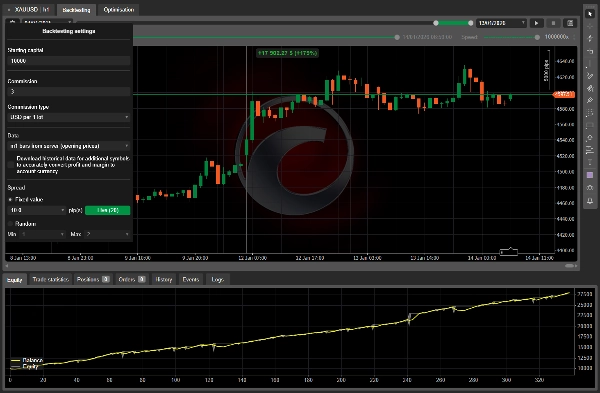Open the Min random spread dropdown
This screenshot has width=600, height=393.
[43, 234]
